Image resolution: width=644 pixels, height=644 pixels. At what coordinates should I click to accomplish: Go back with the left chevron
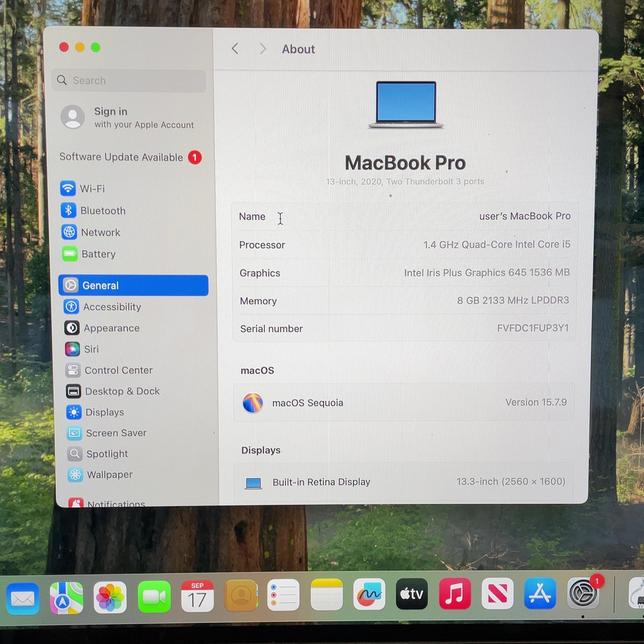tap(235, 49)
